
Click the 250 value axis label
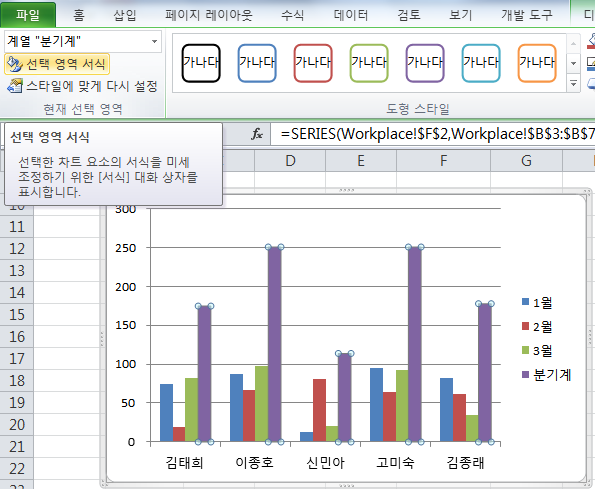pos(126,248)
